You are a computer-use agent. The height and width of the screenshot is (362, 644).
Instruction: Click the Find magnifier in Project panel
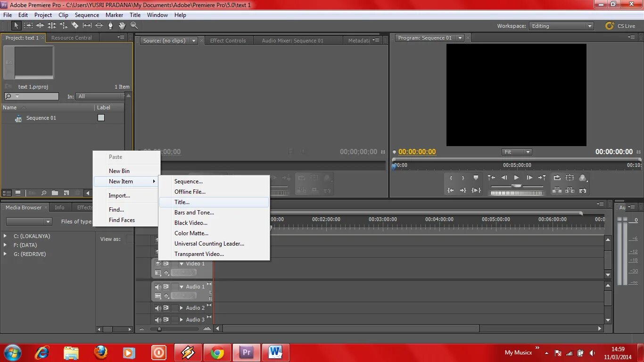click(x=44, y=193)
